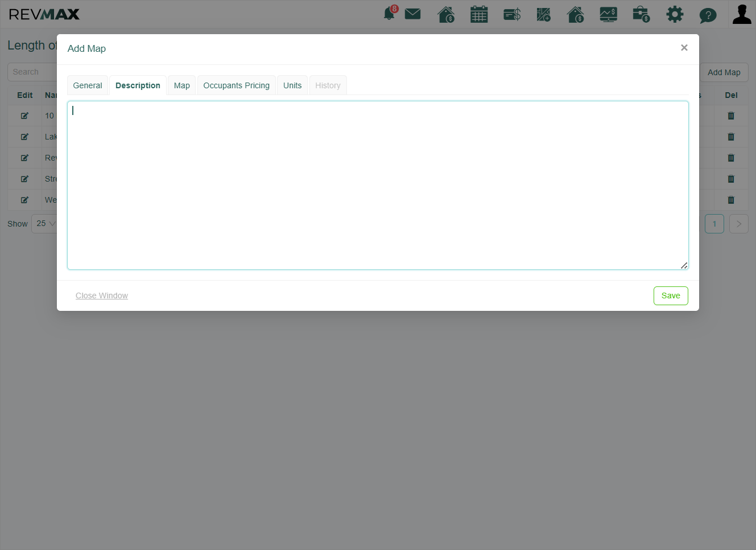Viewport: 756px width, 550px height.
Task: Select the Description tab
Action: pyautogui.click(x=138, y=85)
